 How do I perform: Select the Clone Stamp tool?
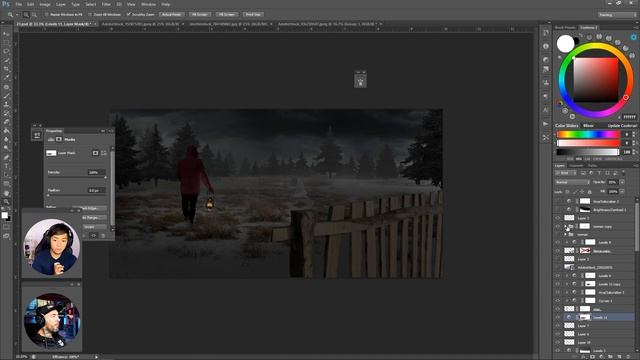click(x=6, y=104)
